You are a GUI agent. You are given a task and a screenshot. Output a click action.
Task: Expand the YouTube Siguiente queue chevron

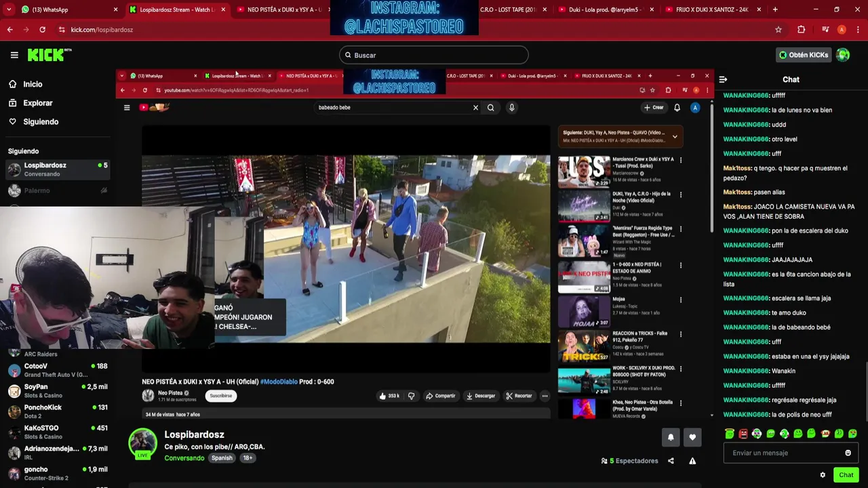(x=675, y=137)
